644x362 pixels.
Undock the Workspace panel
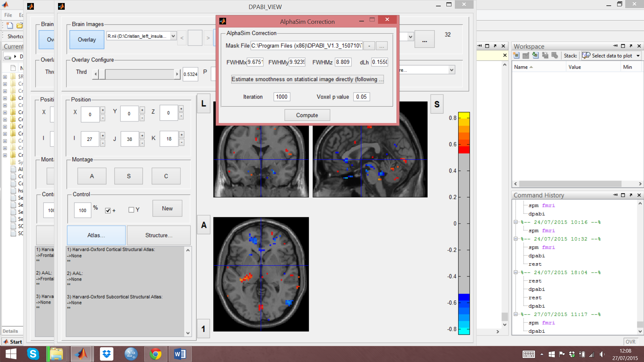pyautogui.click(x=631, y=46)
